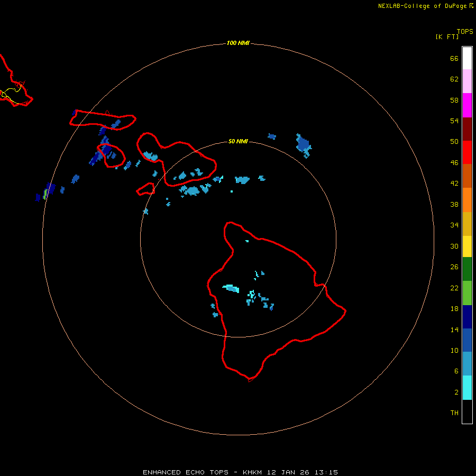Click the dark green legend swatch
The width and height of the screenshot is (476, 476).
[467, 269]
